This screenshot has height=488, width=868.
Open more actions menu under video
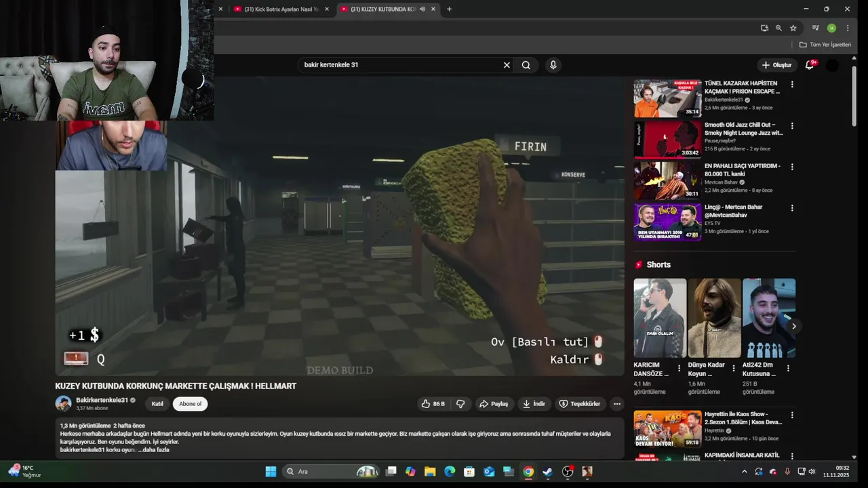pyautogui.click(x=616, y=404)
